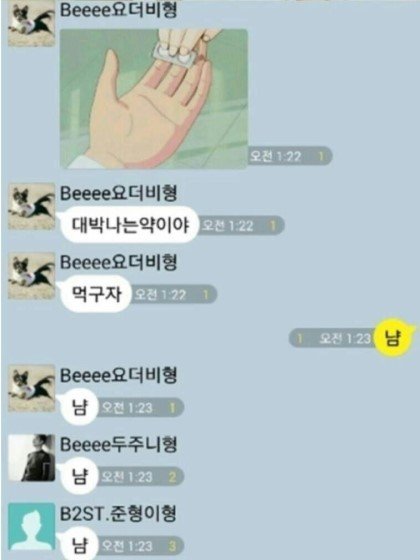
Task: Tap the B2ST.준형이형 sender name
Action: [x=118, y=514]
